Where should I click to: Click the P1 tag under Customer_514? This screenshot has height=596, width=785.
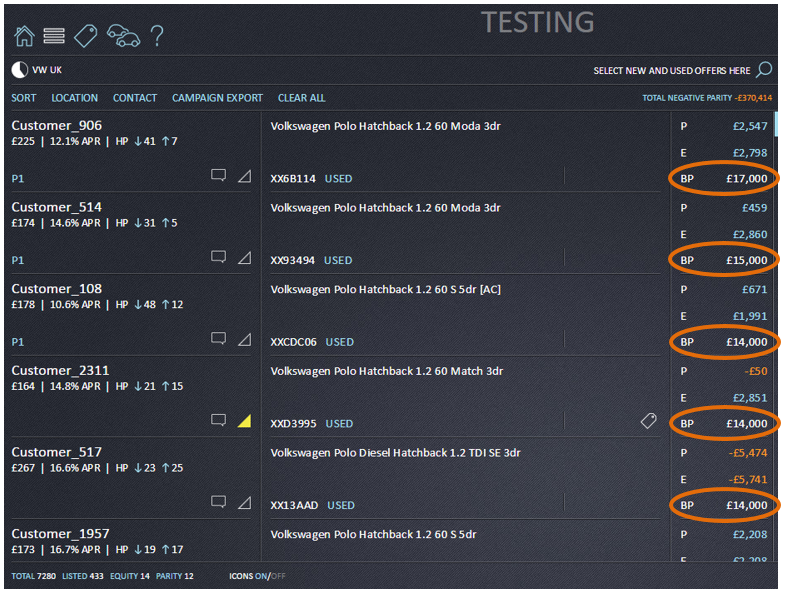point(18,260)
